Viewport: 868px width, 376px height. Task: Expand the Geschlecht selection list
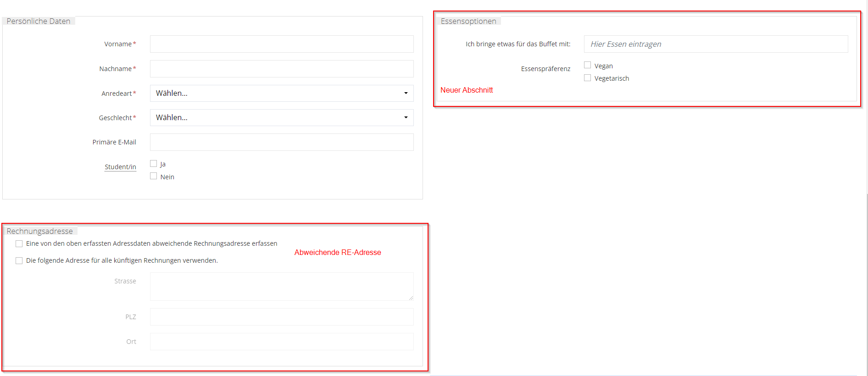(281, 117)
